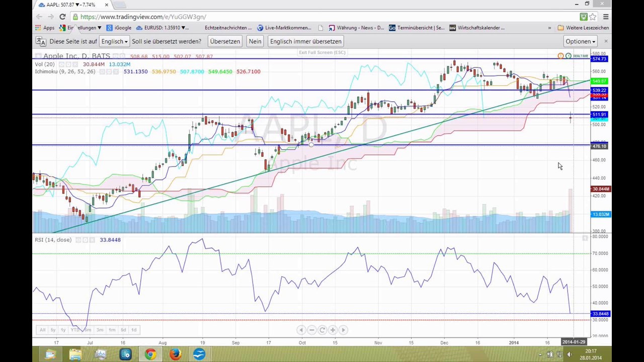The image size is (644, 362).
Task: Show hidden bookmarks with the » chevron
Action: pos(549,28)
